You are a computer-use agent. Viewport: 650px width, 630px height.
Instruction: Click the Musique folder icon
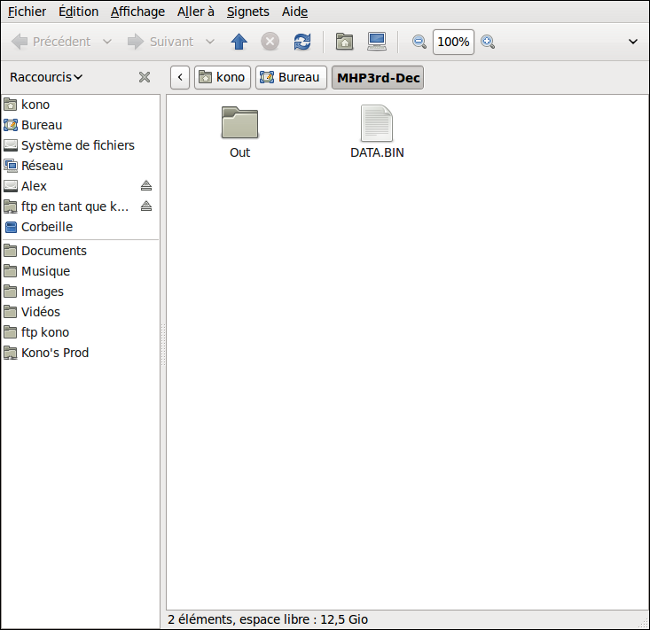tap(11, 271)
